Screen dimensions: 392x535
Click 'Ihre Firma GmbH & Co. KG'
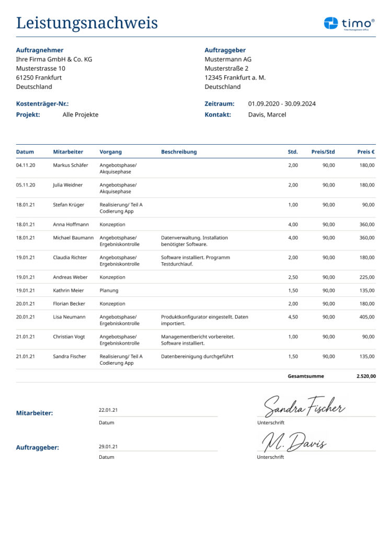54,60
